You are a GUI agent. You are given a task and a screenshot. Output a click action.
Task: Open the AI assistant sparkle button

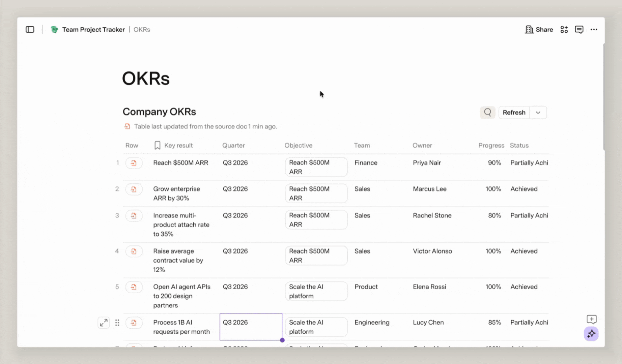pyautogui.click(x=591, y=334)
